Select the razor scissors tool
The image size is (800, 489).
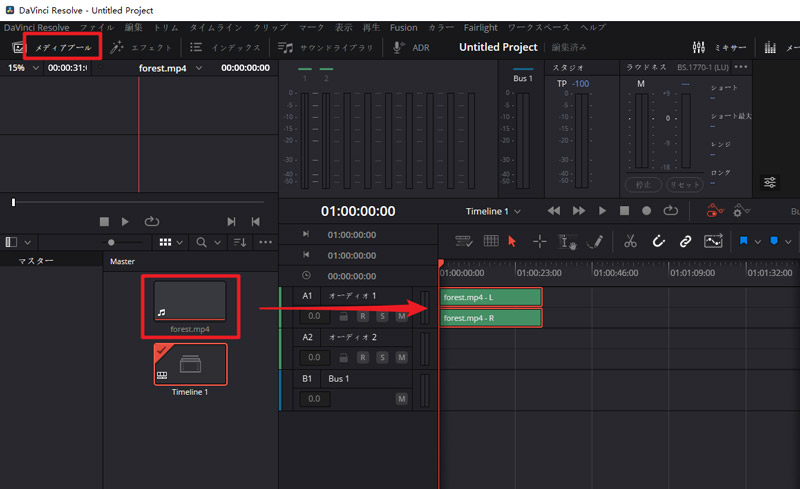click(630, 241)
